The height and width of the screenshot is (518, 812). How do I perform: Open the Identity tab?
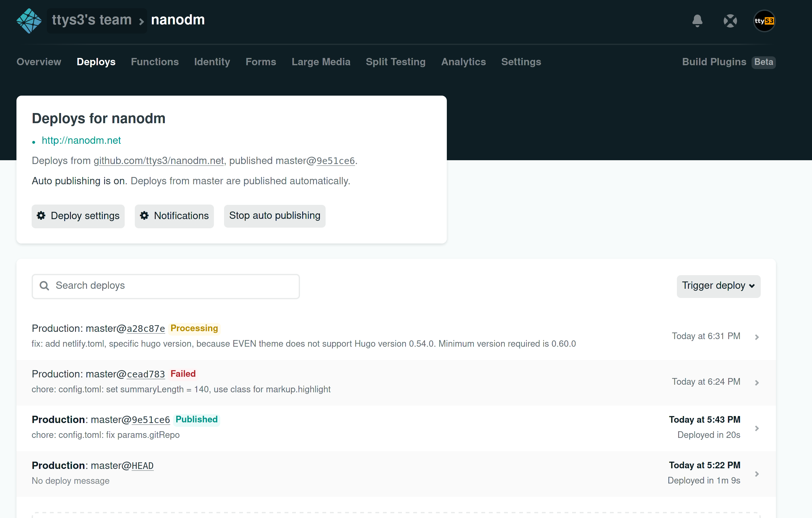(x=212, y=62)
